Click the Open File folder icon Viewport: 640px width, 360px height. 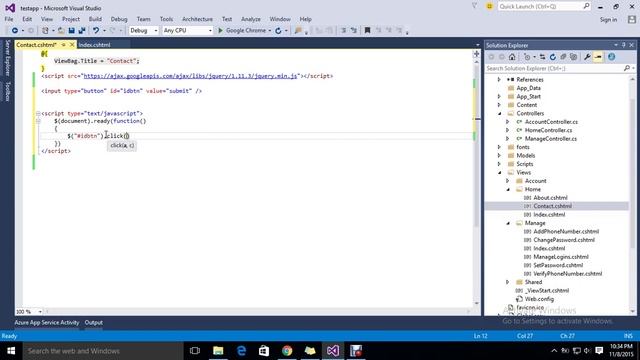point(61,31)
